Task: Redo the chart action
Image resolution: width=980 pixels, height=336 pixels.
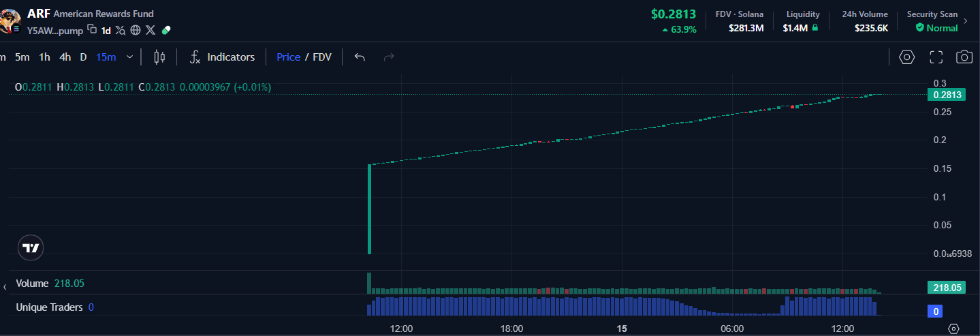Action: [x=389, y=57]
